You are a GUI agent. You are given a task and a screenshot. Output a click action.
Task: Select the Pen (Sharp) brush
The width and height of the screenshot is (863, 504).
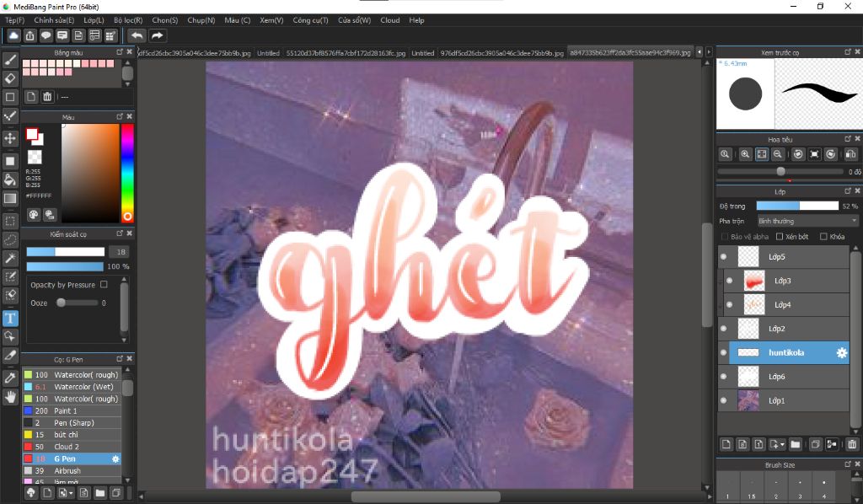click(x=72, y=423)
